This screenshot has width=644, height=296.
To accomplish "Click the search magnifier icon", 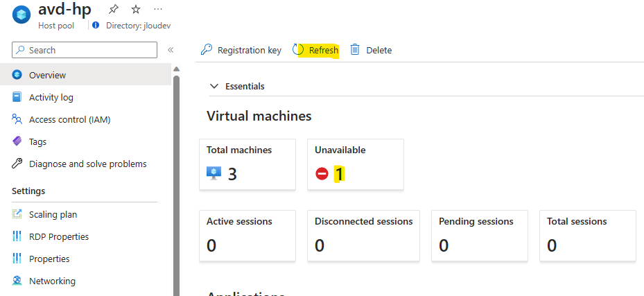I will click(21, 50).
